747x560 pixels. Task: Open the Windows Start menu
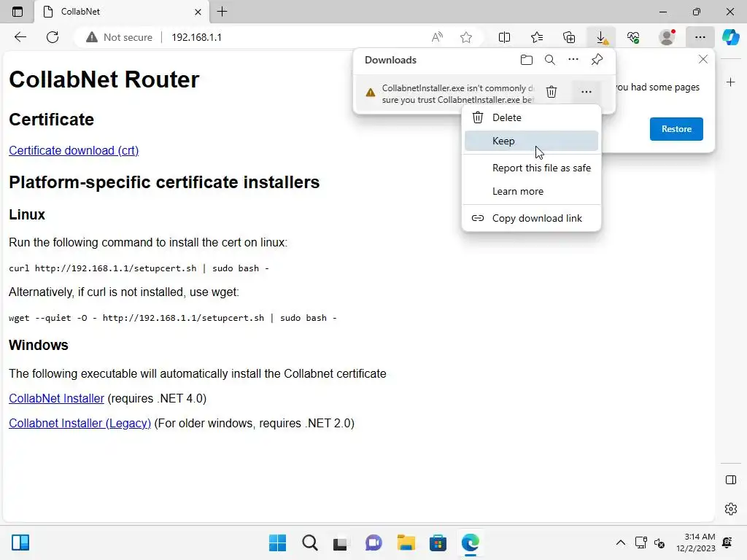point(277,542)
